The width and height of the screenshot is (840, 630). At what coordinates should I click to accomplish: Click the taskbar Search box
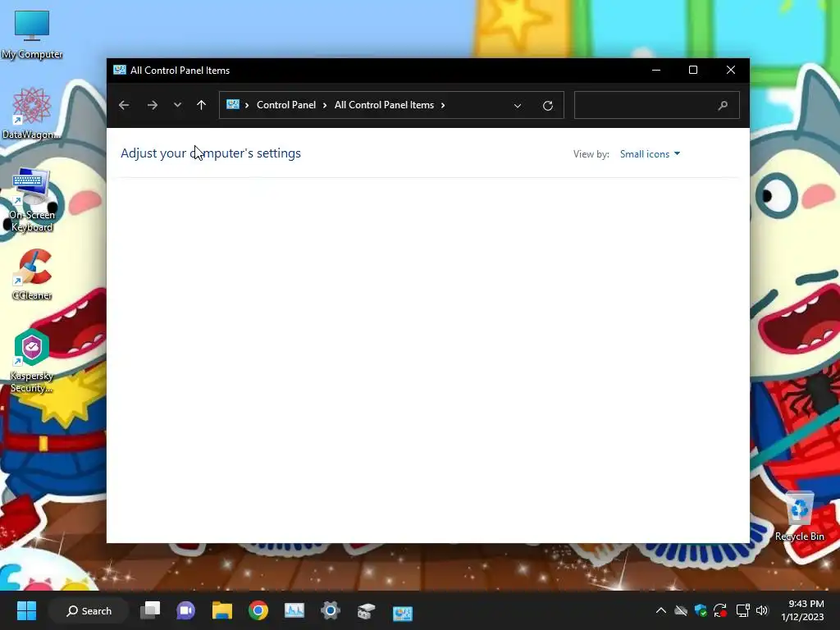tap(89, 610)
